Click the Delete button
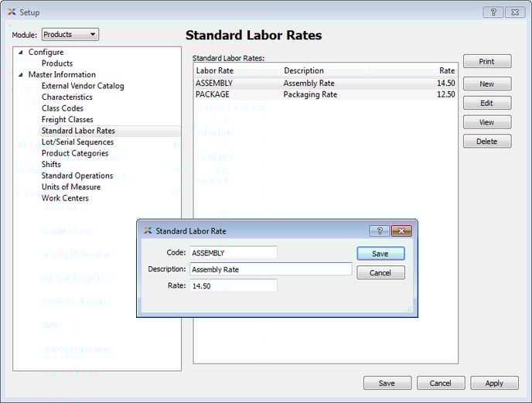Viewport: 532px width, 403px height. pos(486,142)
